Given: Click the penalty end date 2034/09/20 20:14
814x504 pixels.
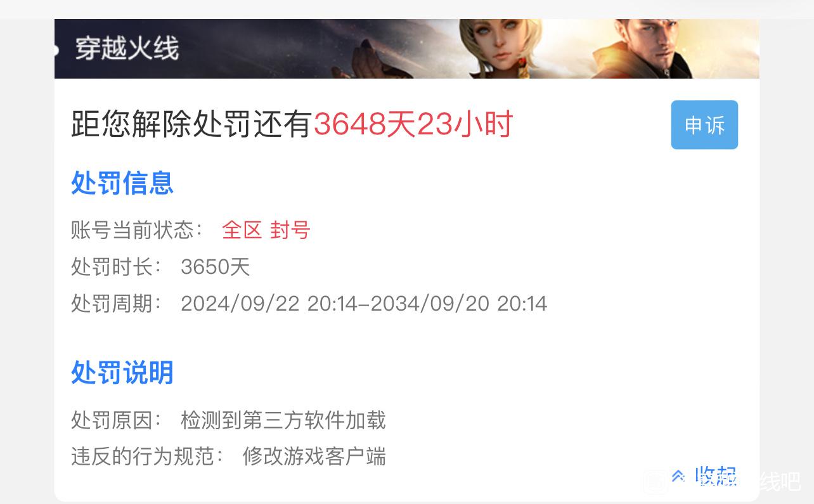Looking at the screenshot, I should (x=458, y=304).
